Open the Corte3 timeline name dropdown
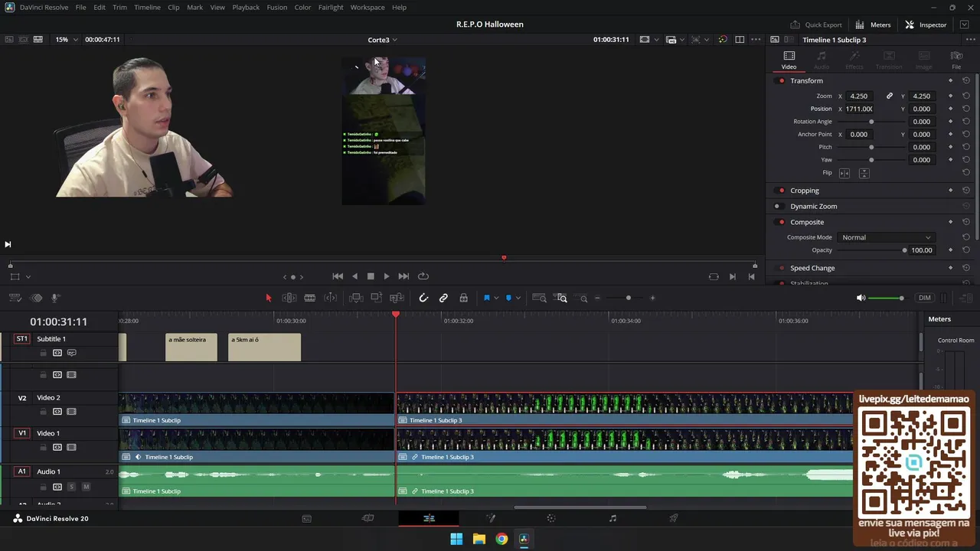Image resolution: width=980 pixels, height=551 pixels. pos(382,40)
